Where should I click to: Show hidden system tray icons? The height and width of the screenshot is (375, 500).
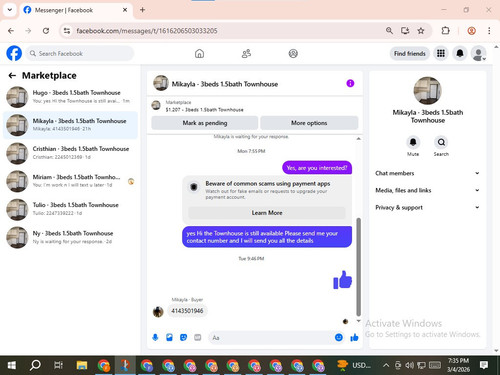pos(386,365)
